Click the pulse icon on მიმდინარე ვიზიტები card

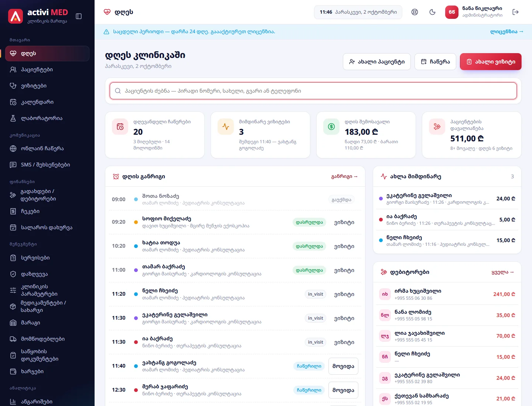(x=226, y=127)
